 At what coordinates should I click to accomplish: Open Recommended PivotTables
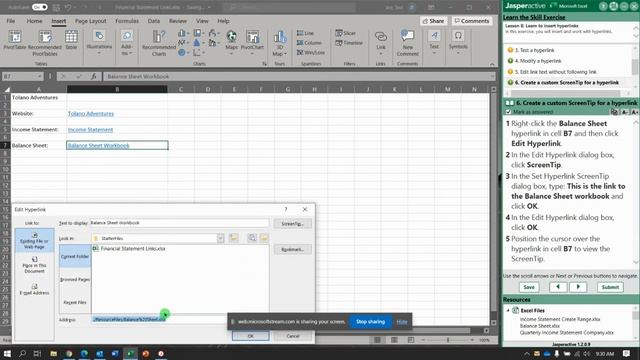(45, 43)
